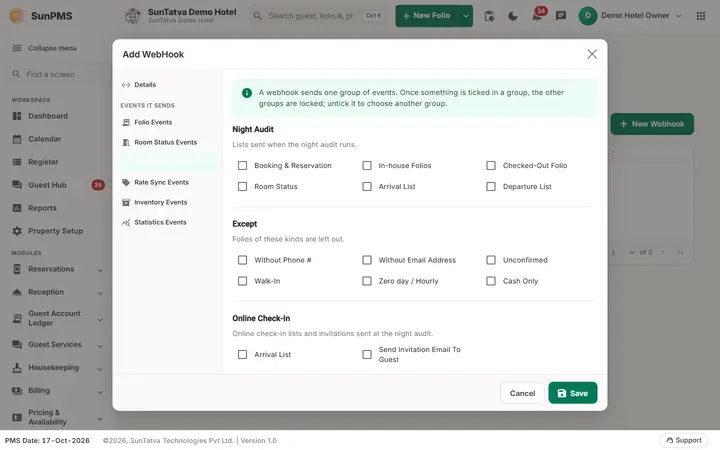Click the Collapse menu hamburger icon

coord(17,48)
